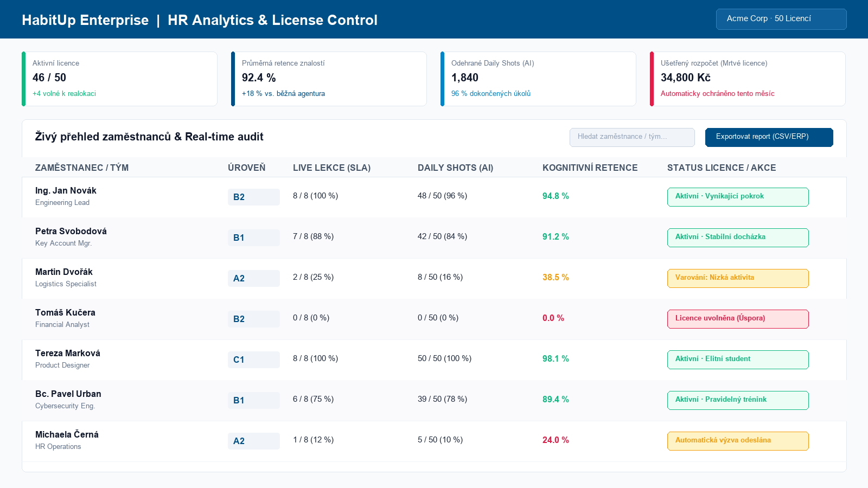Click the 50 / 50 (100 %) daily shots cell

coord(444,358)
